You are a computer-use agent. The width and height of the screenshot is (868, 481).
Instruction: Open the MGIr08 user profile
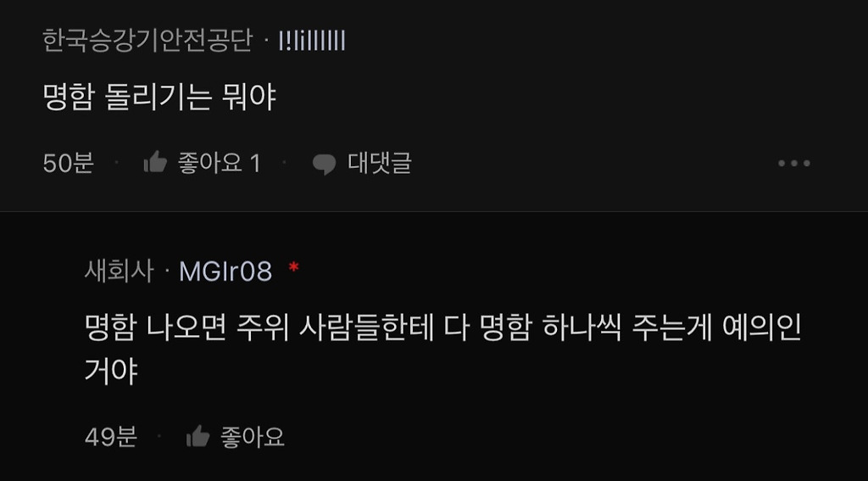tap(225, 271)
